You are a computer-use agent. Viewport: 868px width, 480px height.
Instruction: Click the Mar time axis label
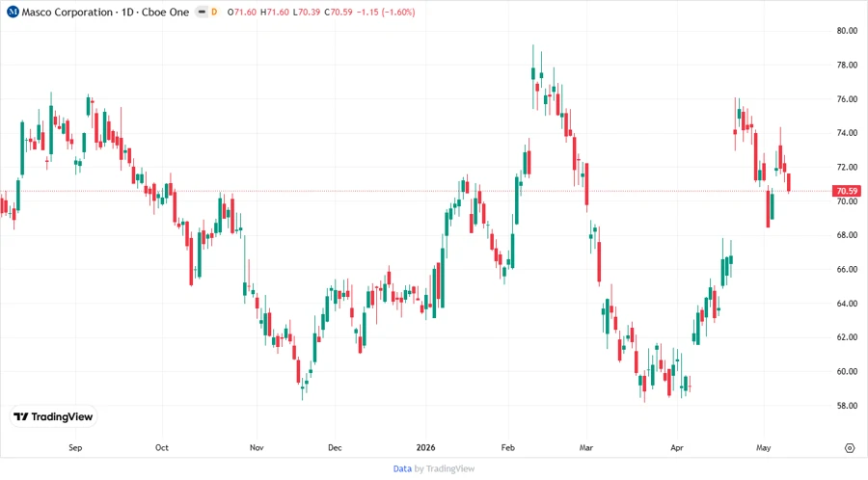click(586, 447)
